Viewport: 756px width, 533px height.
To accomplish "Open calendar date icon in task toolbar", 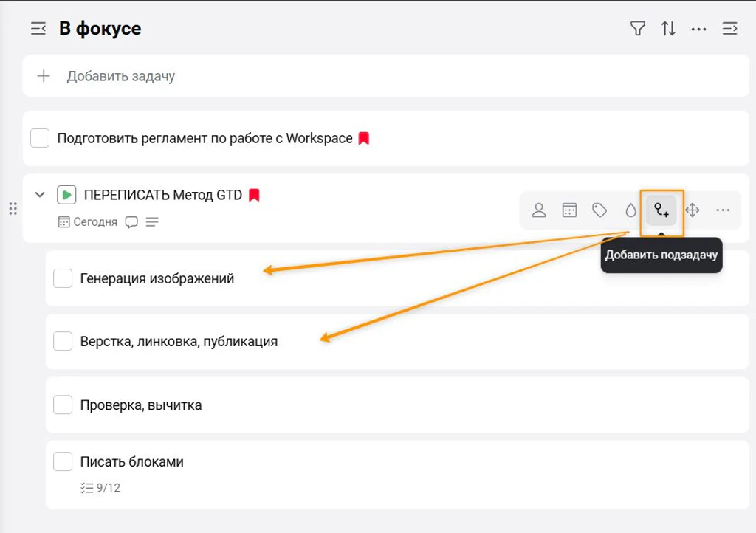I will (x=569, y=210).
